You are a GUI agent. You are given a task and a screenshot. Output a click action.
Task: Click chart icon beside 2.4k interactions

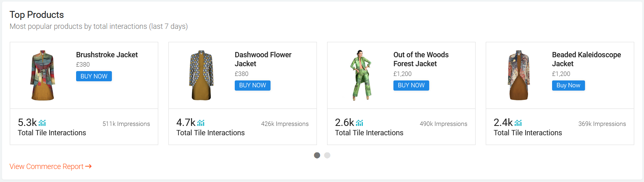(x=518, y=123)
